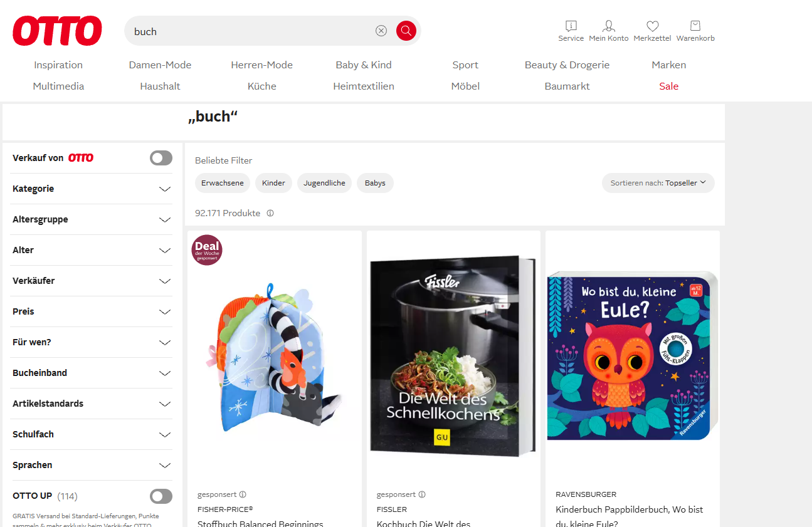Open the Merkzettel heart icon
The width and height of the screenshot is (812, 527).
(x=652, y=31)
